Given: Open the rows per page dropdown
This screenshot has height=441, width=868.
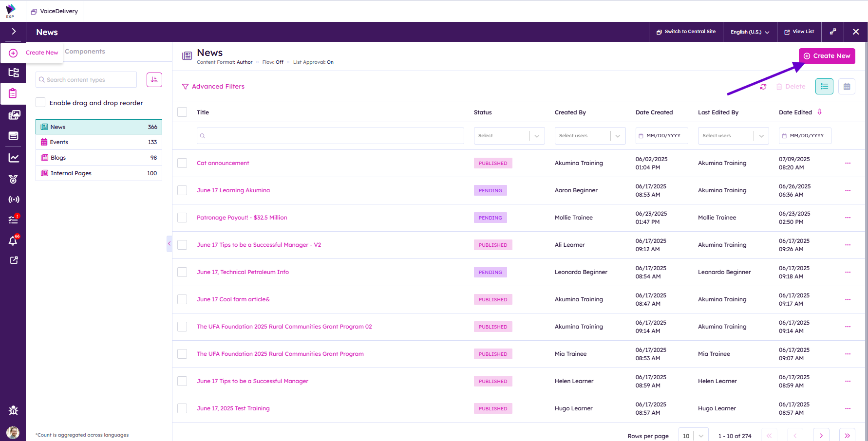Looking at the screenshot, I should 693,436.
